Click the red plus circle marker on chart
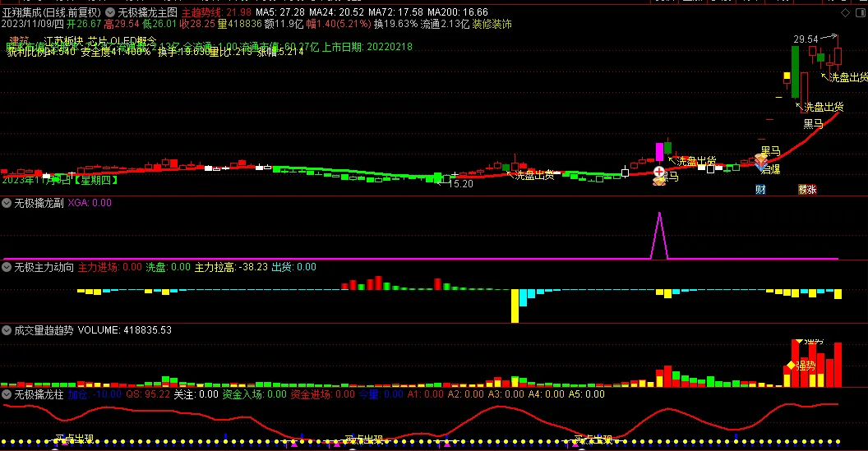 click(658, 172)
